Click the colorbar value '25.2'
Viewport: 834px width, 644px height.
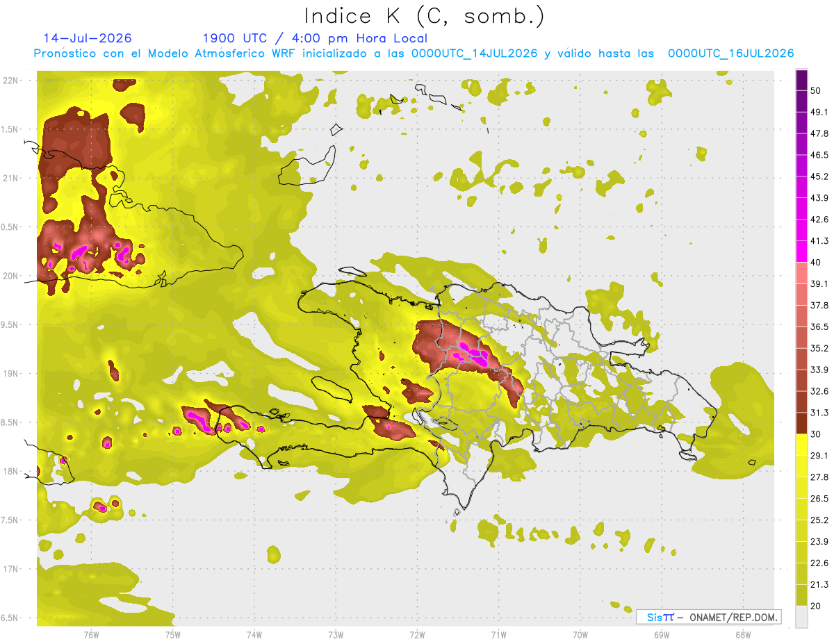tap(819, 520)
